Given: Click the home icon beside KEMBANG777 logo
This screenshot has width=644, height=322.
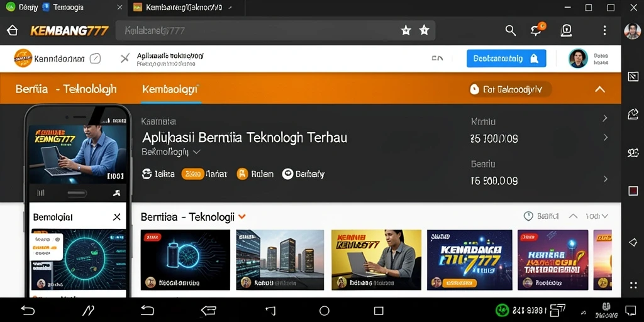Looking at the screenshot, I should pos(13,30).
